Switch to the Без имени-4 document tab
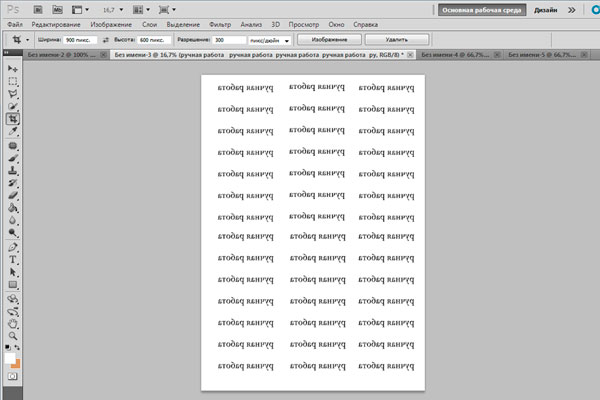The width and height of the screenshot is (600, 400). [455, 55]
